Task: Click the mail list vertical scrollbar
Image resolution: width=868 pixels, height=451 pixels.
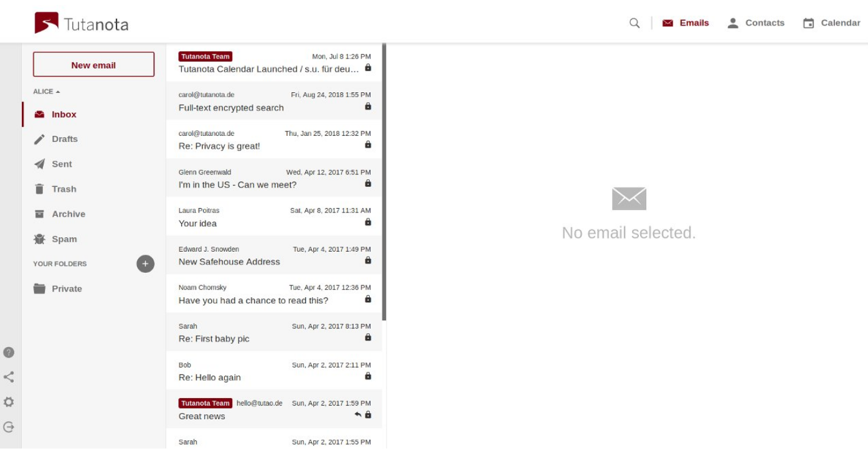Action: pyautogui.click(x=384, y=182)
